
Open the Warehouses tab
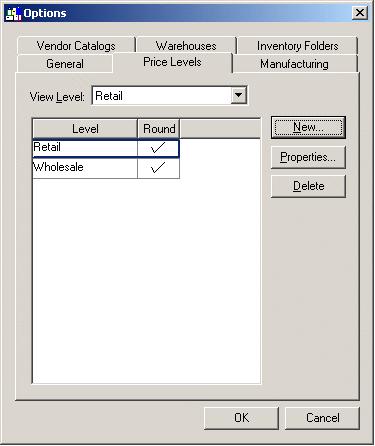pyautogui.click(x=186, y=46)
